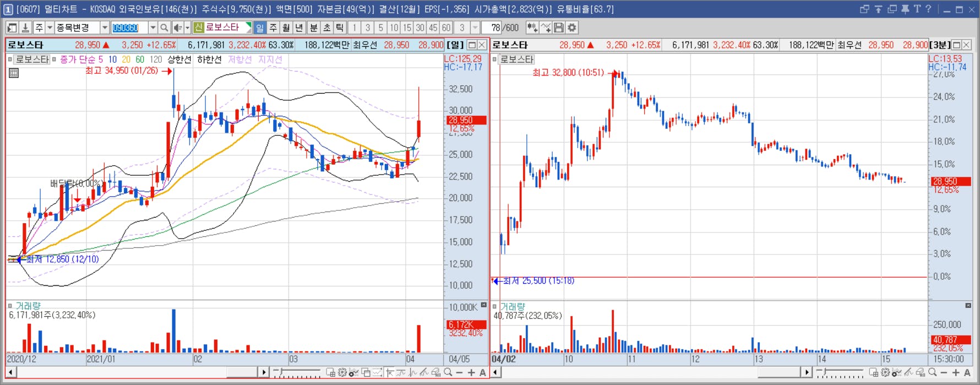The height and width of the screenshot is (385, 980).
Task: Click the stock code 090360 input field
Action: pos(129,28)
